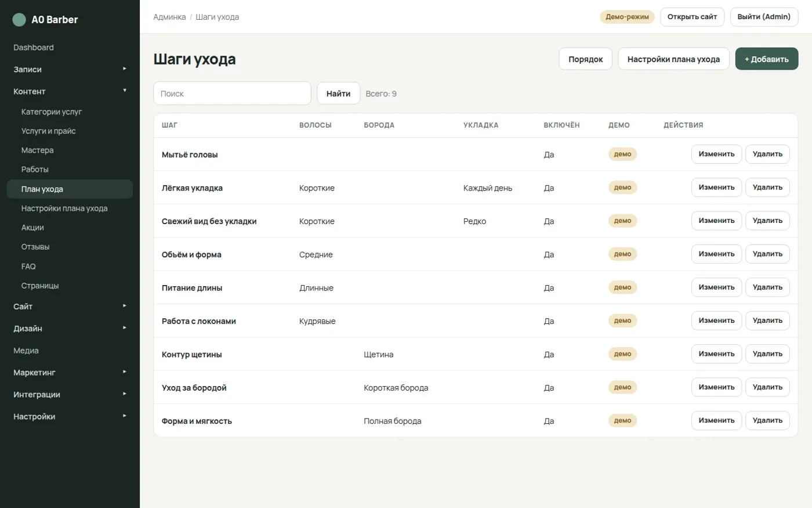Click the + Добавить button
The image size is (812, 508).
pyautogui.click(x=767, y=59)
